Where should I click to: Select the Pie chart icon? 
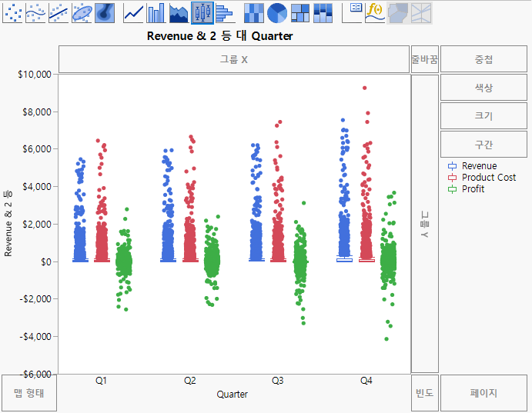point(277,12)
